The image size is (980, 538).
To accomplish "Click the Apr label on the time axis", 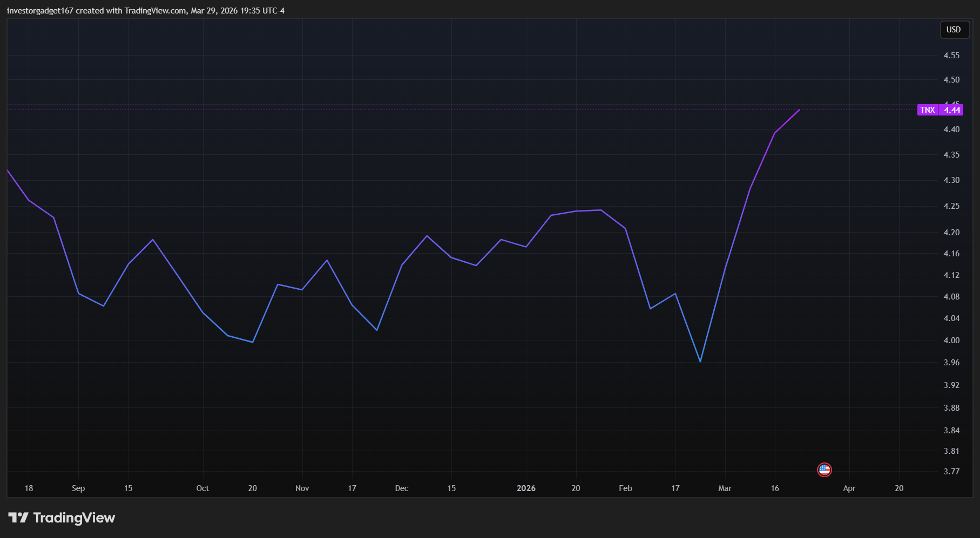I will pyautogui.click(x=849, y=488).
